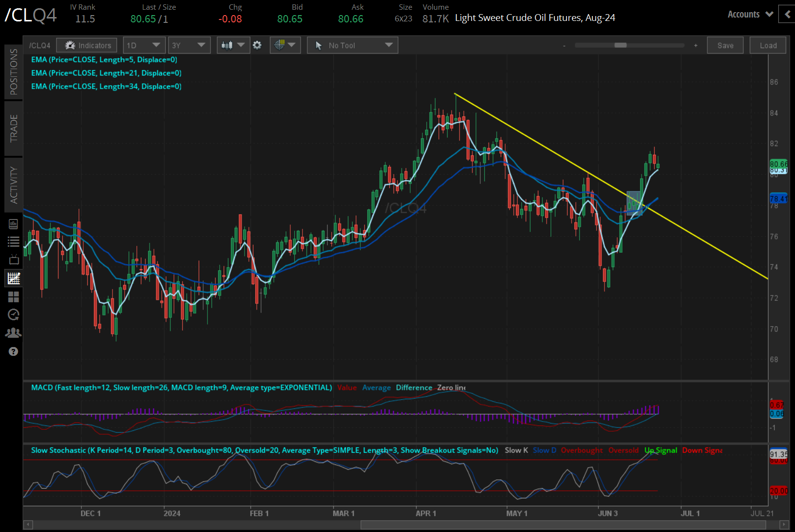Click the help question mark icon
The height and width of the screenshot is (532, 795).
14,351
